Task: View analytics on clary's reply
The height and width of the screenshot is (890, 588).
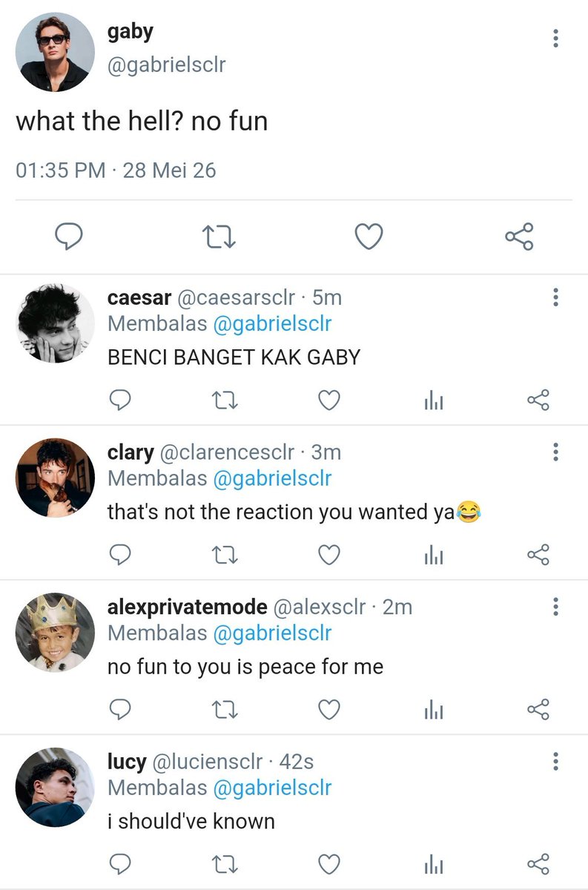Action: [x=434, y=556]
